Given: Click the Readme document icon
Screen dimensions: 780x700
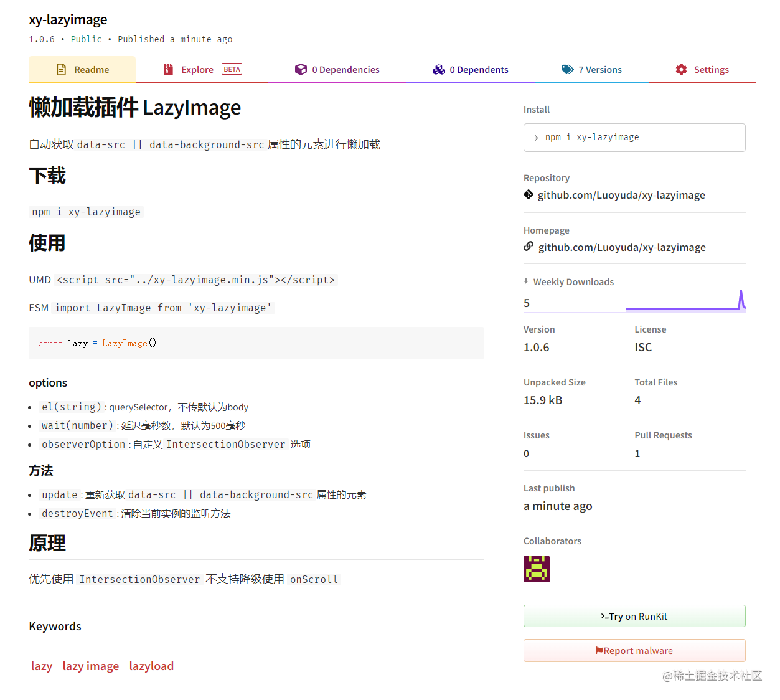Looking at the screenshot, I should 61,69.
